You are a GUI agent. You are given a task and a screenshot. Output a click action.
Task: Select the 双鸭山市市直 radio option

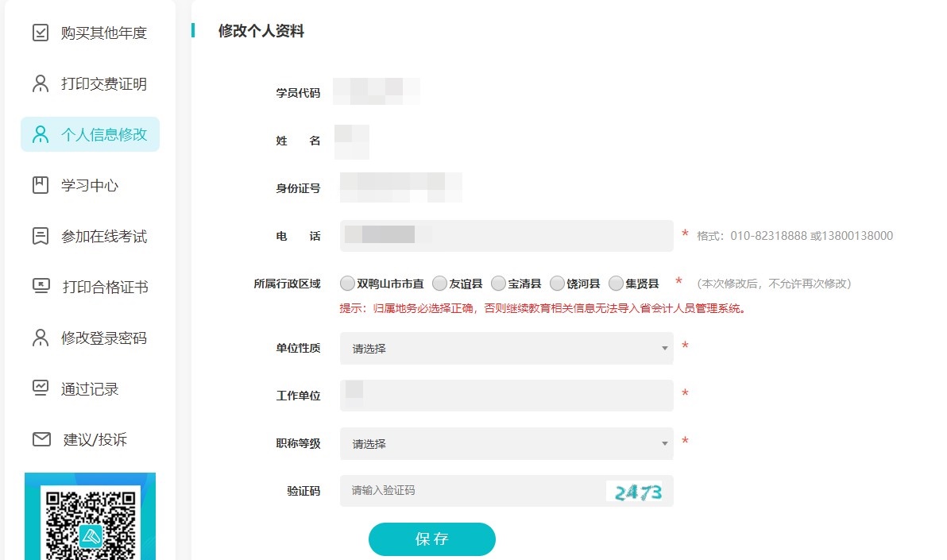point(347,284)
